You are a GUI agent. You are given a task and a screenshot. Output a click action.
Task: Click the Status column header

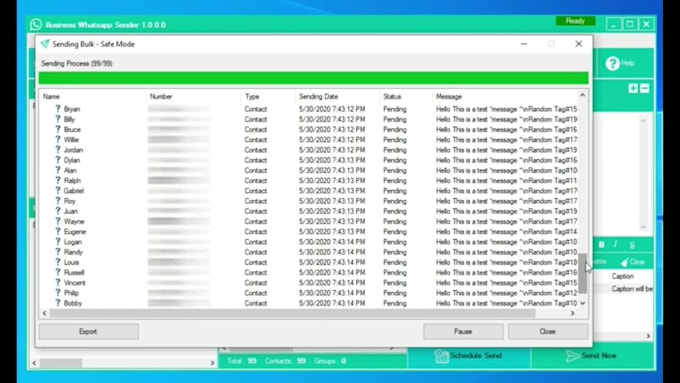[x=405, y=96]
